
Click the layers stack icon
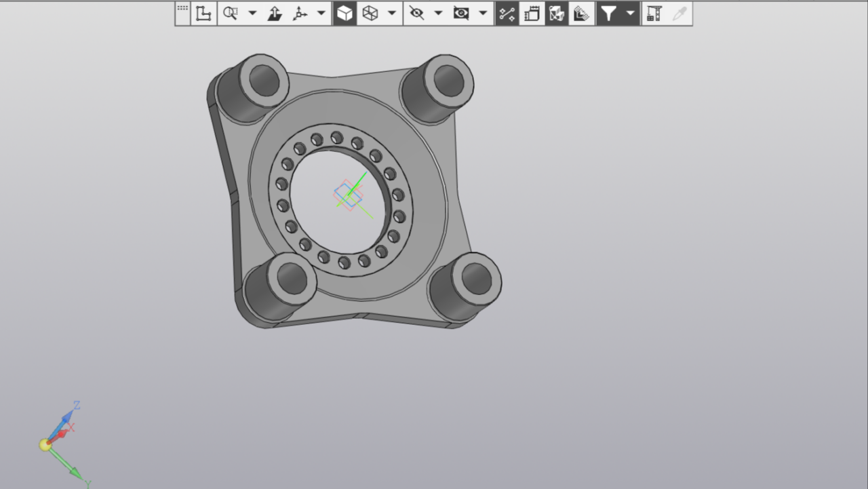click(x=580, y=14)
